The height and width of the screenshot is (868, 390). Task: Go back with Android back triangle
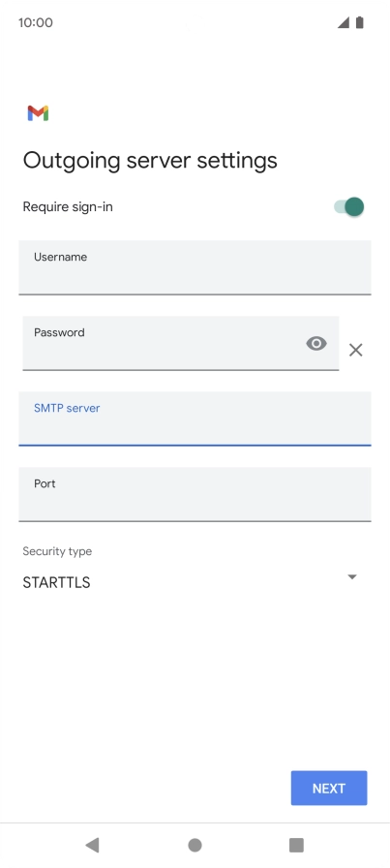(x=92, y=845)
